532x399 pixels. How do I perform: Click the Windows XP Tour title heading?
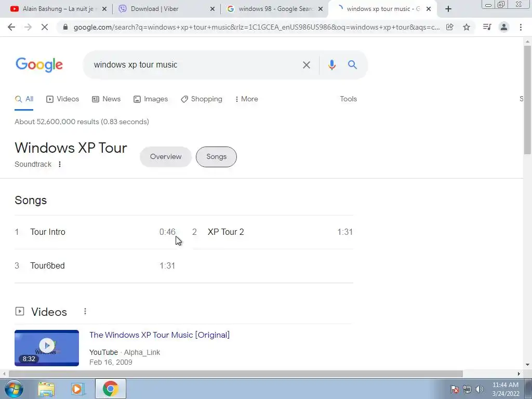click(71, 148)
